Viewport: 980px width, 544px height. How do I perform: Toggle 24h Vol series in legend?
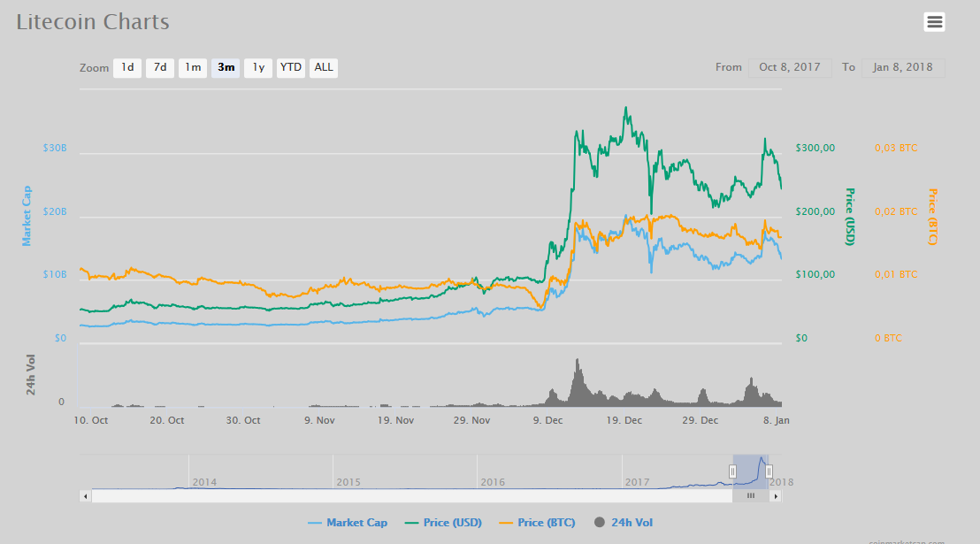click(x=624, y=523)
